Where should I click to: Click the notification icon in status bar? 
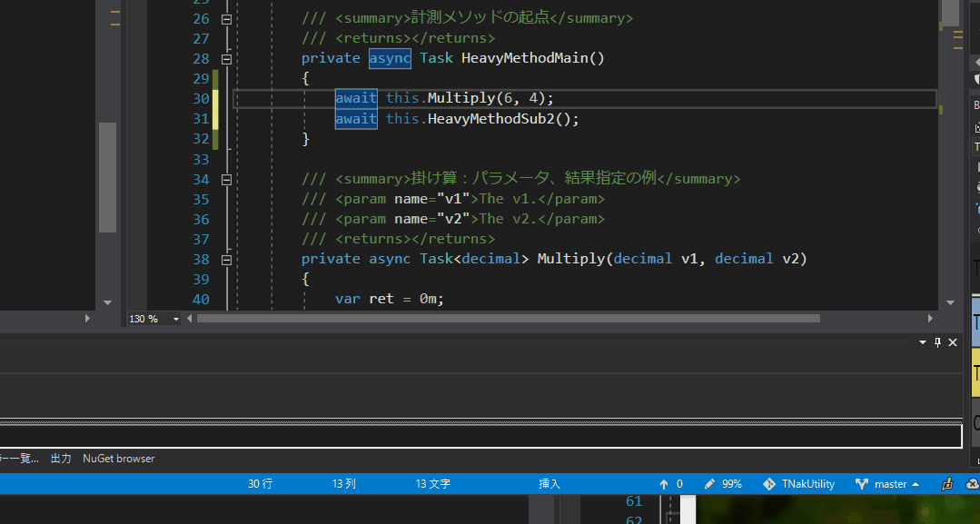(x=946, y=484)
